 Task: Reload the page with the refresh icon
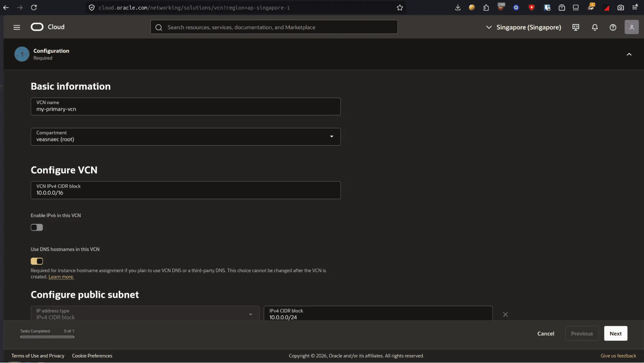click(x=34, y=7)
